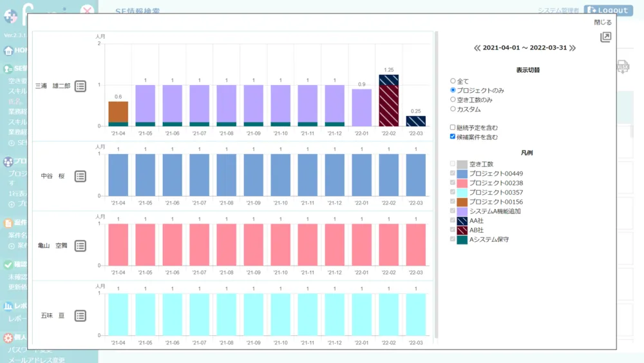Select the 全て display radio option
The image size is (644, 363).
(453, 81)
